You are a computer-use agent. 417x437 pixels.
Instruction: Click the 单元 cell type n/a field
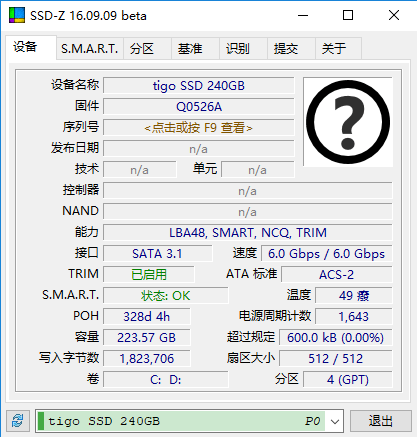click(258, 170)
